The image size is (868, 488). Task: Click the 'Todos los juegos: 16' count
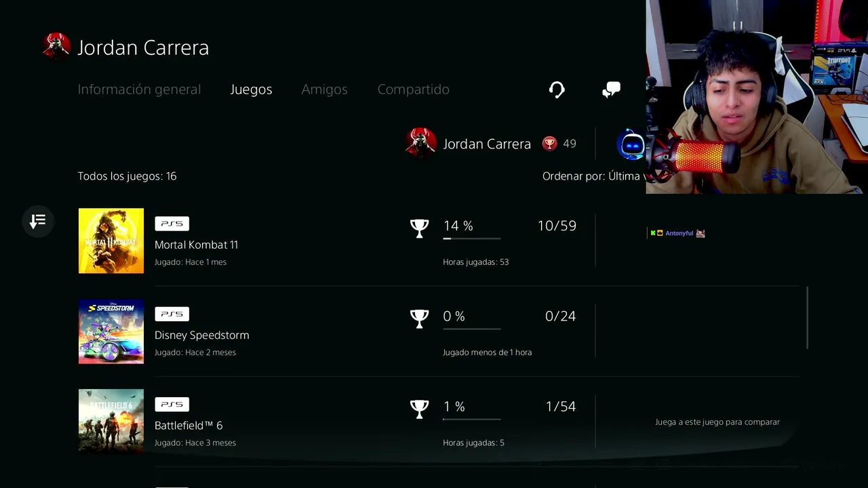tap(127, 176)
